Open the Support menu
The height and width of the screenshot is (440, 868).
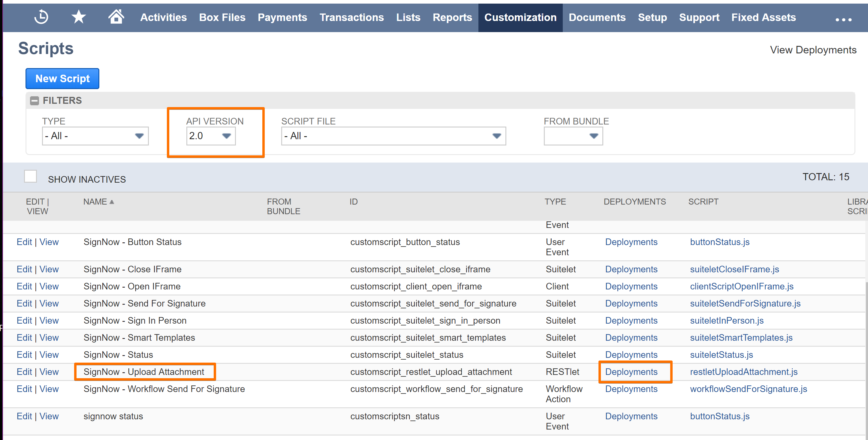pyautogui.click(x=699, y=17)
